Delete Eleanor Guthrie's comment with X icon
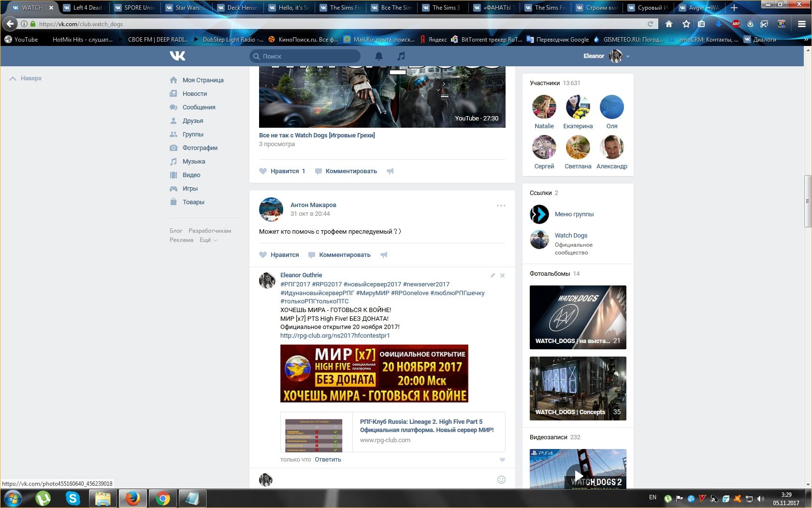 [502, 275]
